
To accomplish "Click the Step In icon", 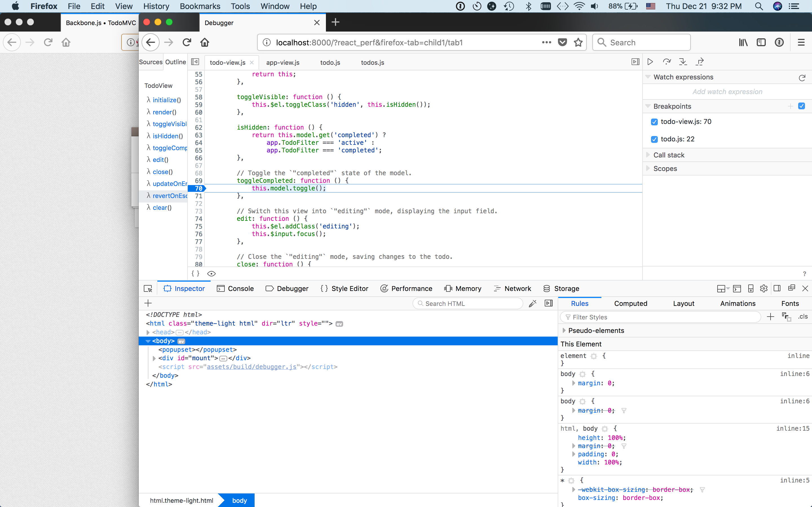I will click(x=683, y=62).
